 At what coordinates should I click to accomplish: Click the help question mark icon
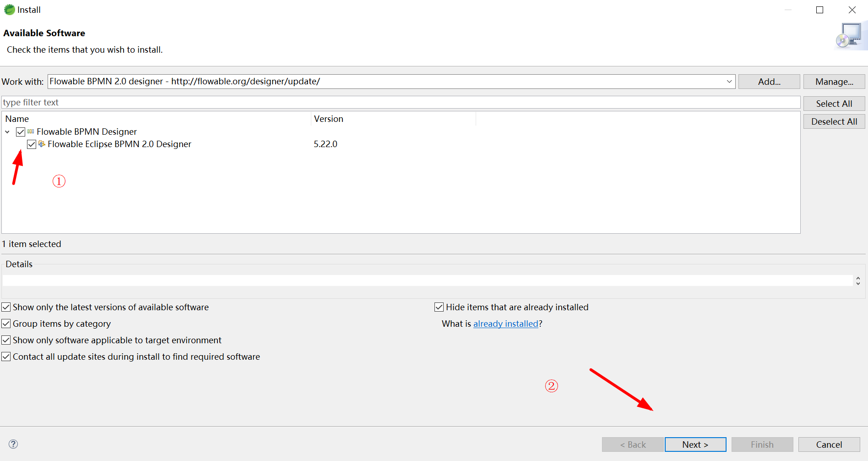(13, 444)
